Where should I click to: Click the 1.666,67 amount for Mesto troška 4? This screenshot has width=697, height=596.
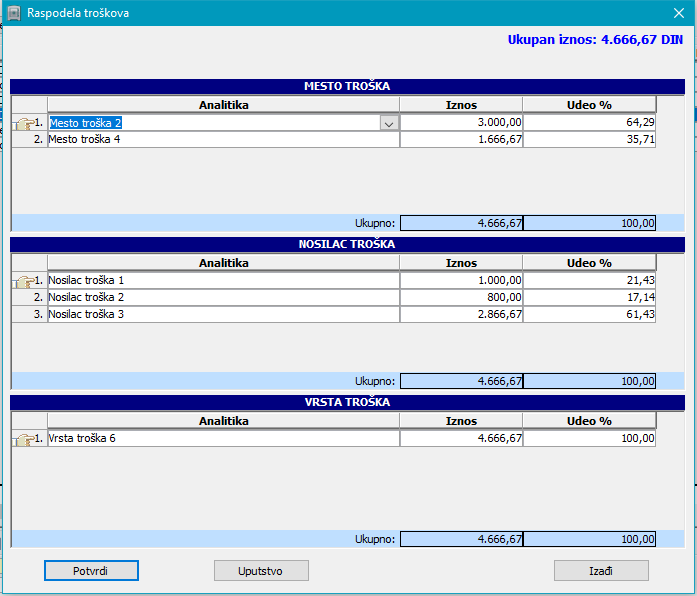tap(461, 140)
